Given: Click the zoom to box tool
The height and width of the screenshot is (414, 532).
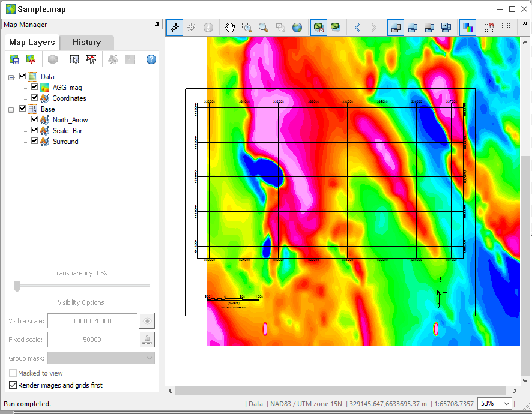Looking at the screenshot, I should click(246, 27).
